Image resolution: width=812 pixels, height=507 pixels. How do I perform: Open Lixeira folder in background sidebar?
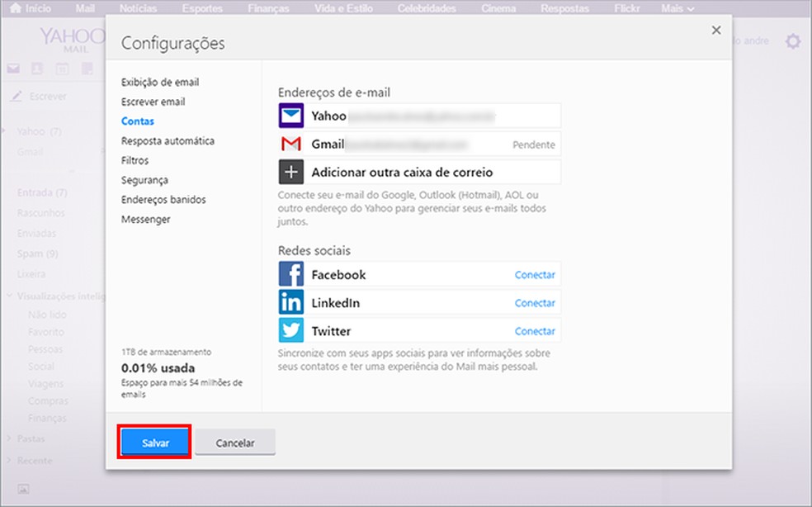31,273
